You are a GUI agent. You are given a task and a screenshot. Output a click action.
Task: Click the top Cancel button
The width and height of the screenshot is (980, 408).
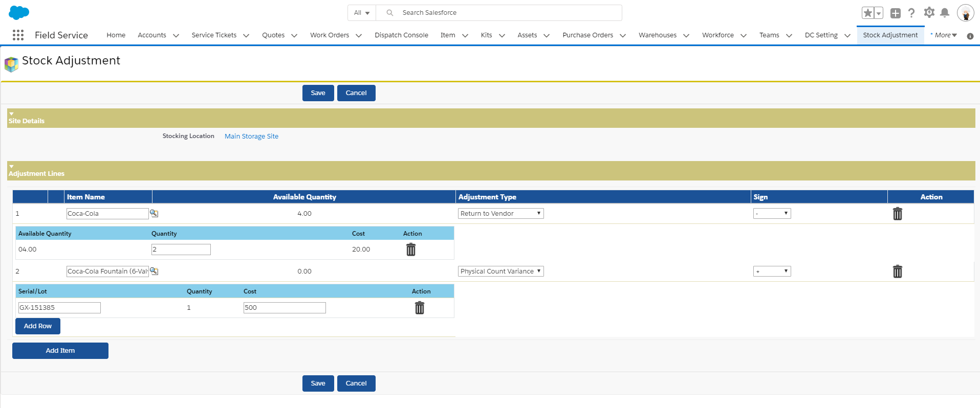coord(356,93)
